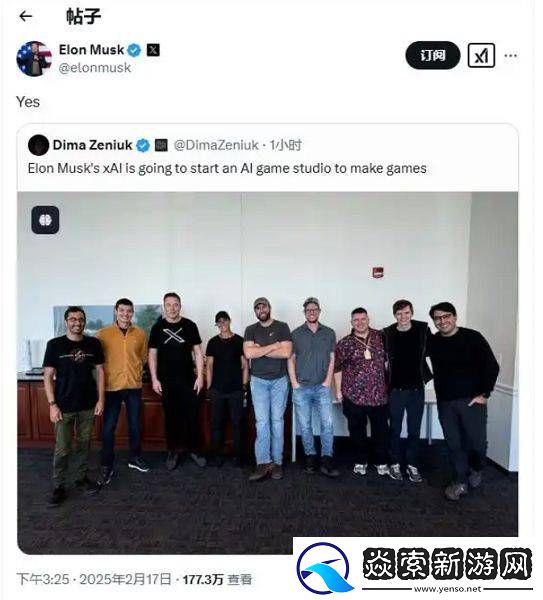Open the quoted post's 1小时 timestamp
Screen dimensions: 543x600
pyautogui.click(x=285, y=145)
